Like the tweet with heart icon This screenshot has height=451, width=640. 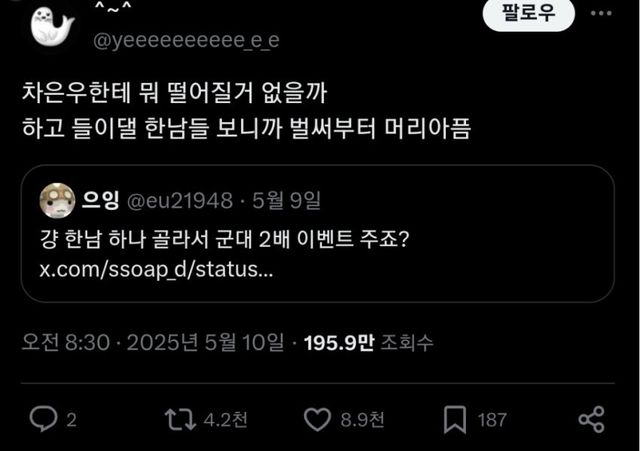point(317,420)
